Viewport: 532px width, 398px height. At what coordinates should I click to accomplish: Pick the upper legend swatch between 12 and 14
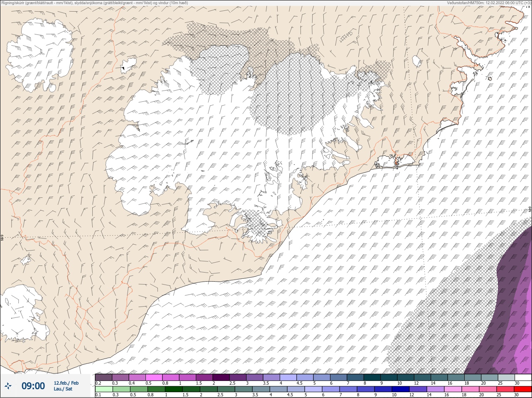click(x=423, y=377)
